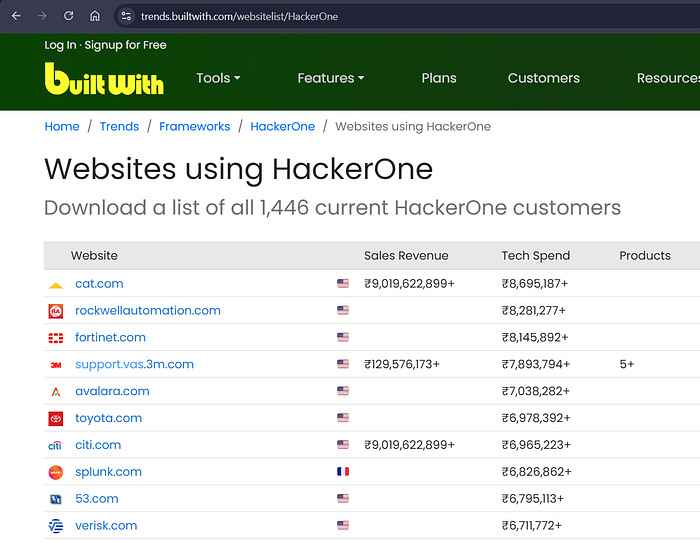Open the Customers page
This screenshot has height=542, width=700.
point(543,78)
